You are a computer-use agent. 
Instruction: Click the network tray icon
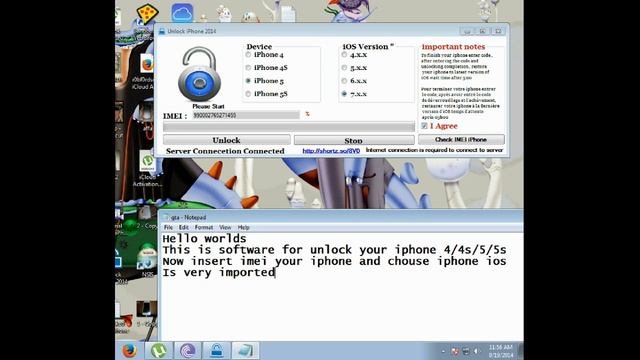coord(466,351)
